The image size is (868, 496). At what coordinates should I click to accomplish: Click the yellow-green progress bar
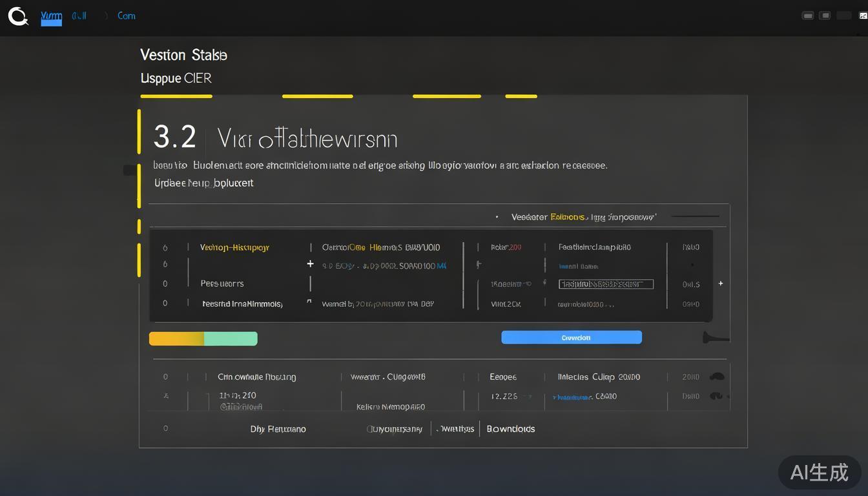tap(203, 338)
